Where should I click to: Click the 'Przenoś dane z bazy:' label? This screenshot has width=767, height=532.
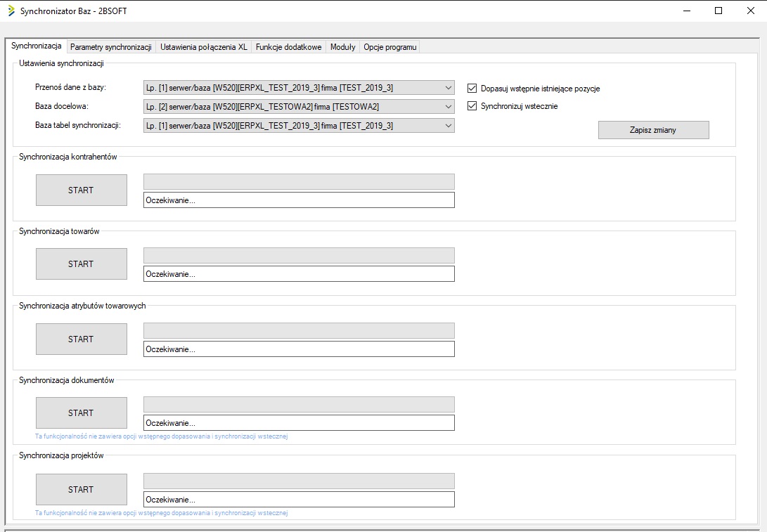(70, 87)
